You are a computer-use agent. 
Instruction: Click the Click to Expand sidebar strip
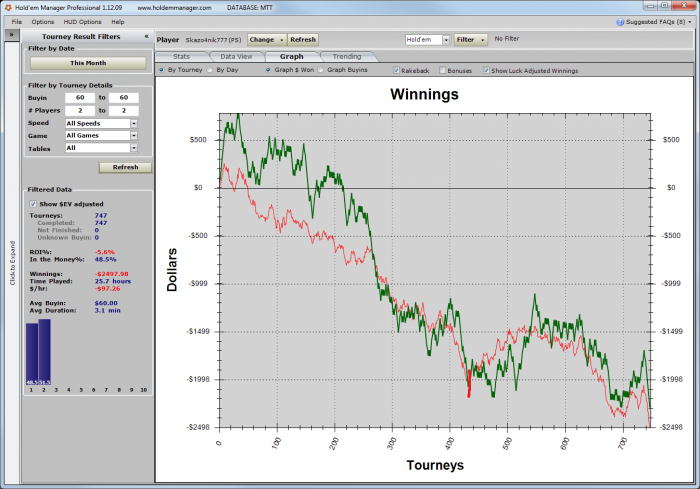(x=12, y=263)
